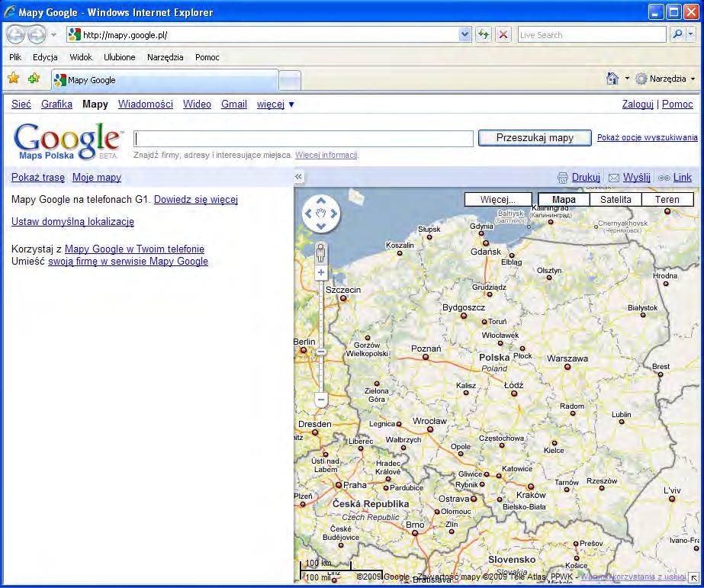Screen dimensions: 704x588
Task: Switch to Satelita map view
Action: point(616,199)
